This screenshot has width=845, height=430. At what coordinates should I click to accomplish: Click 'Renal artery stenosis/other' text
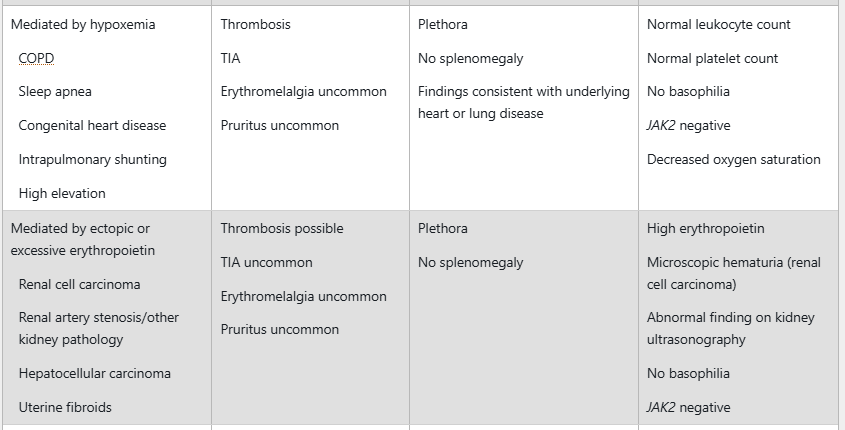click(x=99, y=317)
